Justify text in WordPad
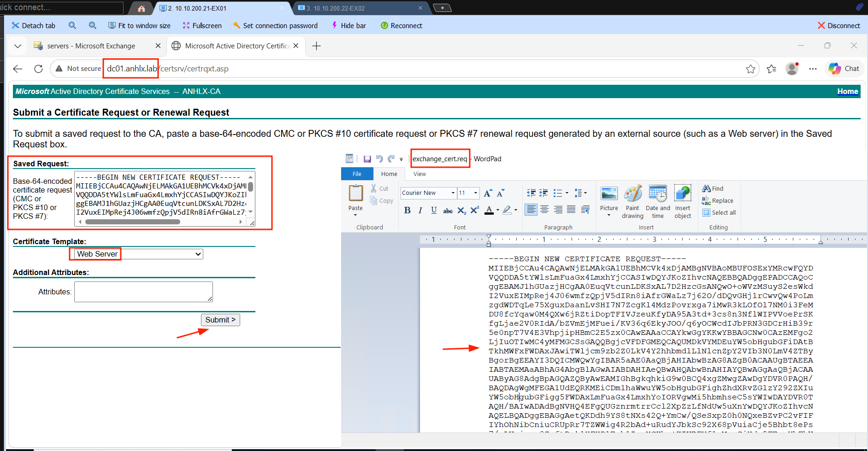Image resolution: width=868 pixels, height=451 pixels. tap(571, 210)
